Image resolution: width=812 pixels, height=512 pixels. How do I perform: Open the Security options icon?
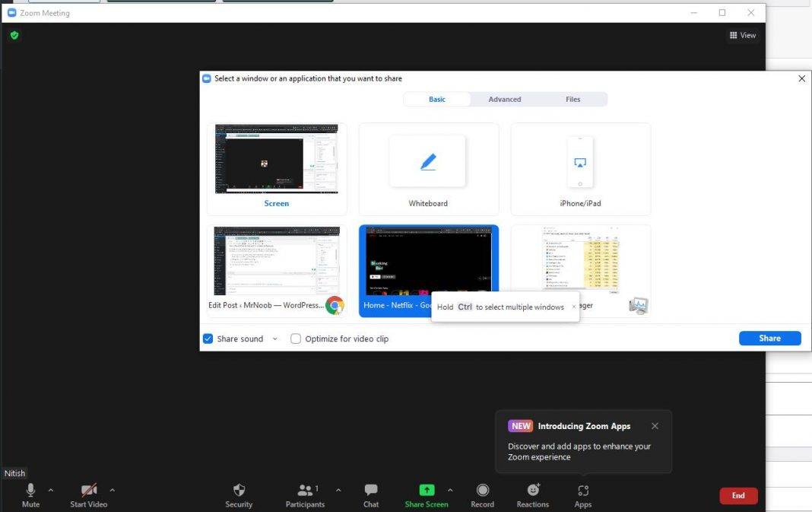pos(239,491)
